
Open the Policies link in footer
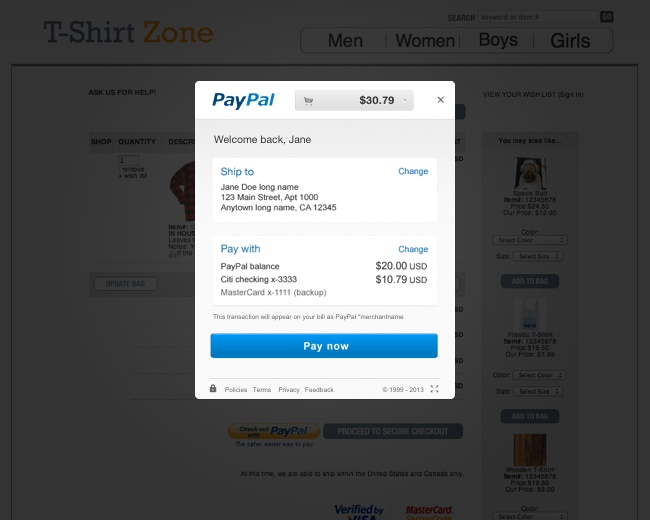pyautogui.click(x=236, y=390)
